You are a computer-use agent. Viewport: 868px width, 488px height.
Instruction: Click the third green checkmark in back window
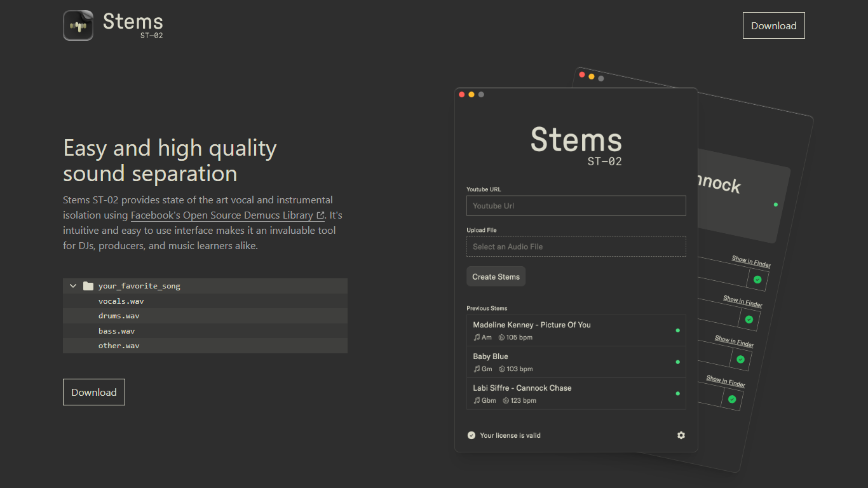point(740,359)
